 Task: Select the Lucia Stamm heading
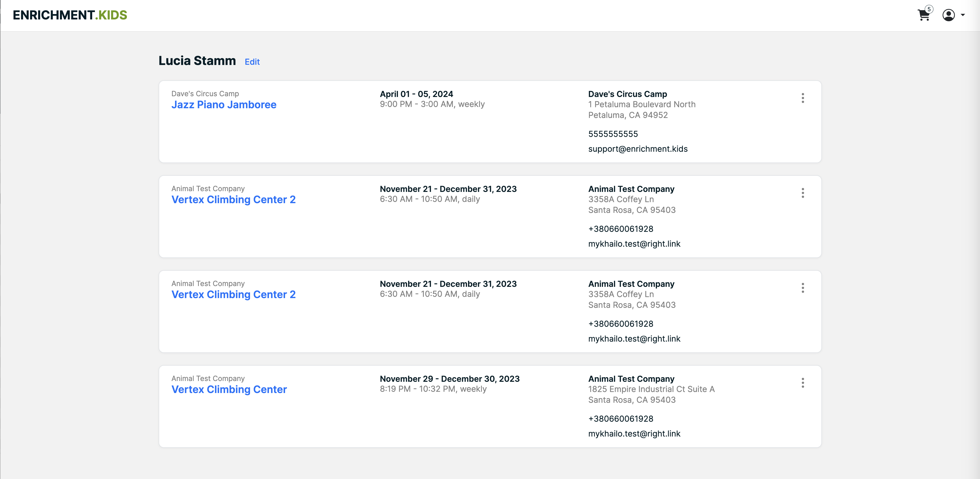click(x=197, y=60)
